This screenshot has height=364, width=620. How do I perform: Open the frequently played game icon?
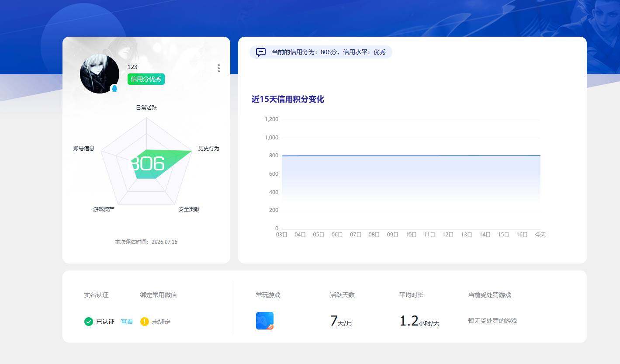click(265, 321)
